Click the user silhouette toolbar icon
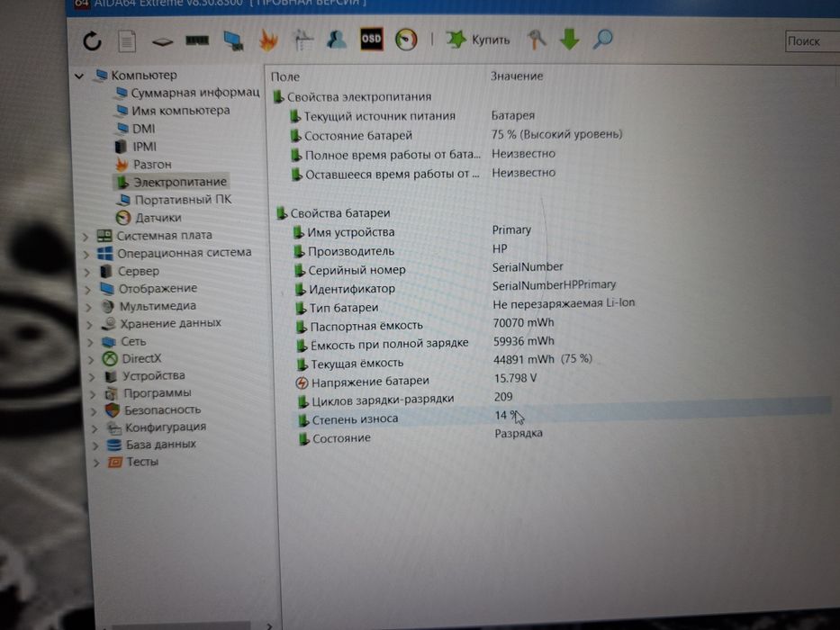840x630 pixels. (x=337, y=40)
